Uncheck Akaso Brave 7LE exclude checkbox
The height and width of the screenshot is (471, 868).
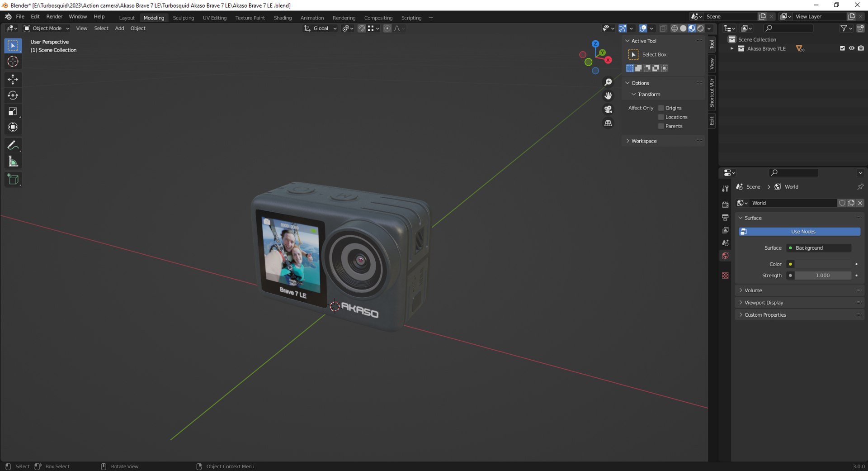point(842,48)
